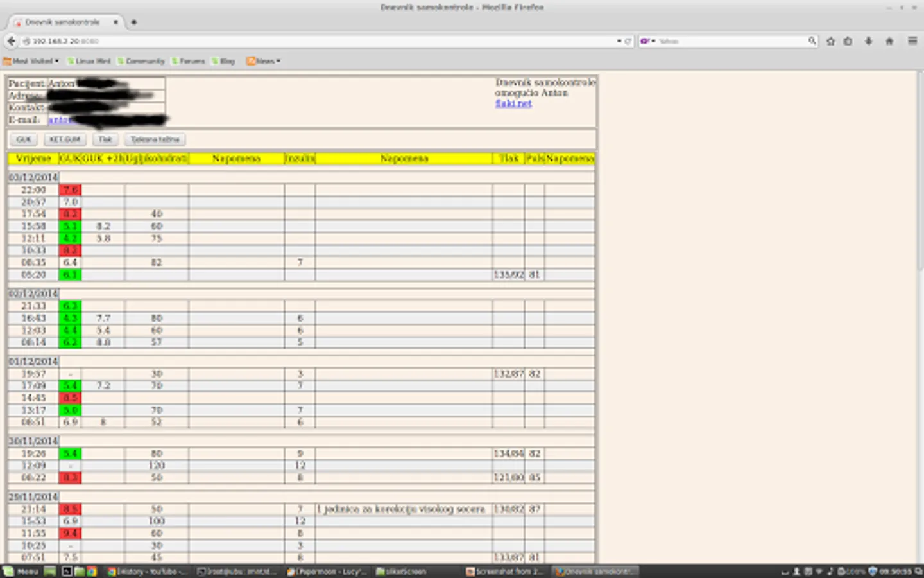Screen dimensions: 924x578
Task: Click the 7.0 GUK value at 20:57
Action: 70,202
